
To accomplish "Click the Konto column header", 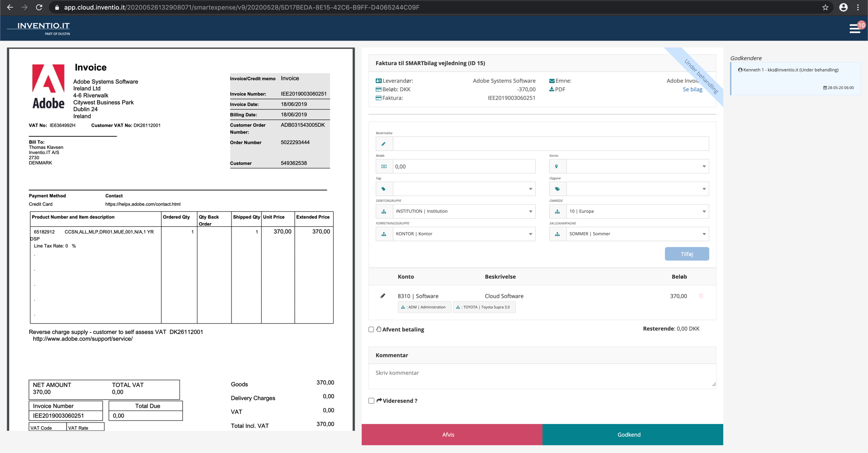I will 406,276.
